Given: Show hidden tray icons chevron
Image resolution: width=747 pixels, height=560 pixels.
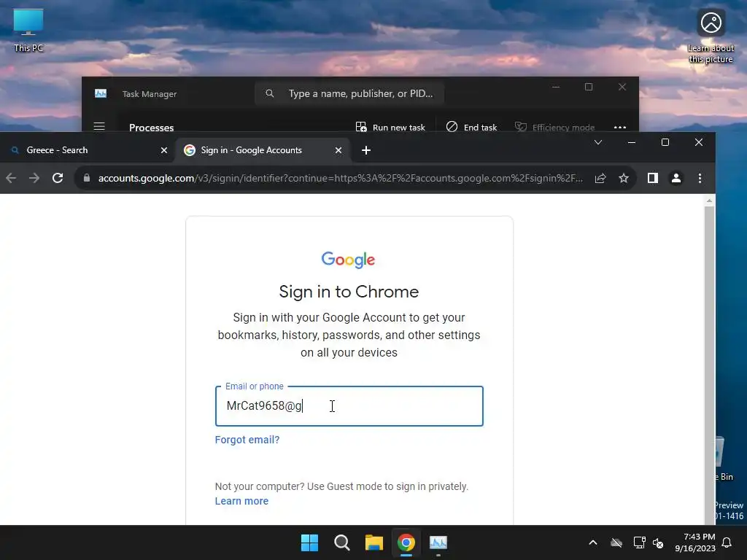Looking at the screenshot, I should 593,542.
